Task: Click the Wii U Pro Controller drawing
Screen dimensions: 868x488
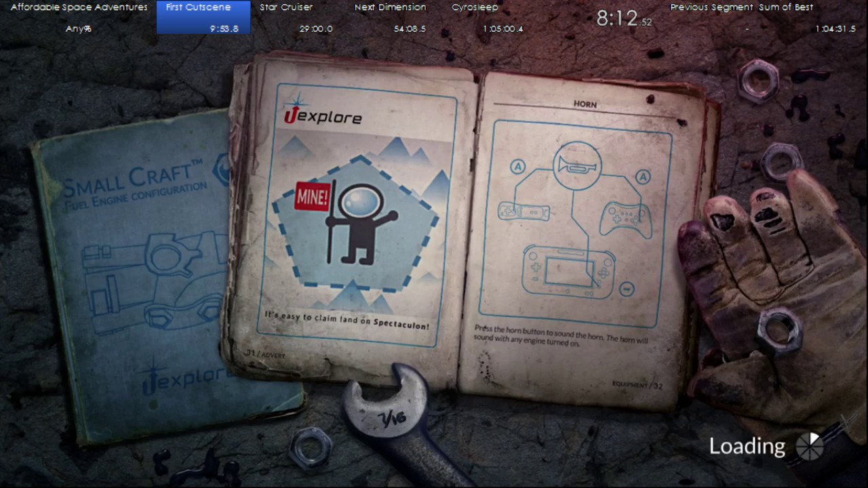Action: (x=625, y=218)
